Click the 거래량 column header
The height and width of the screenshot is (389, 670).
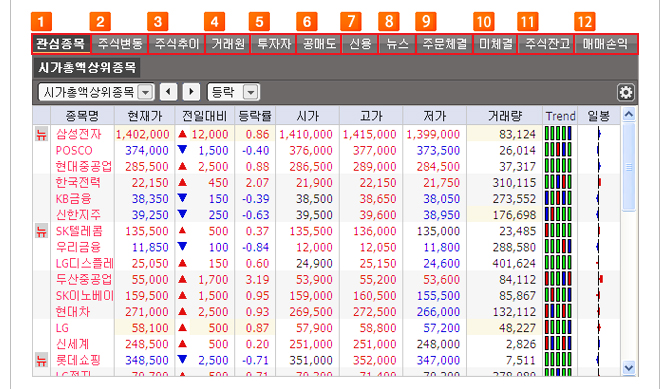click(505, 115)
